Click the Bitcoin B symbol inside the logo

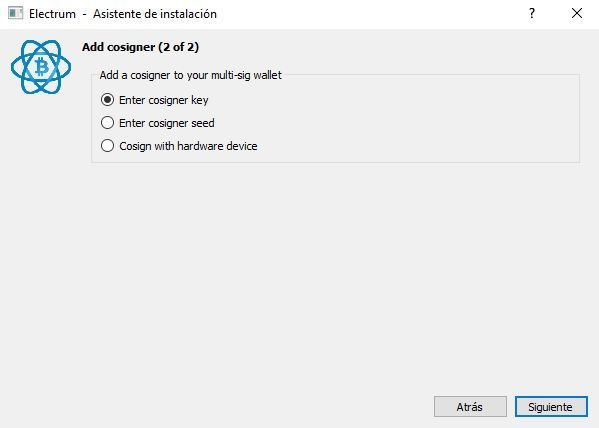click(42, 67)
